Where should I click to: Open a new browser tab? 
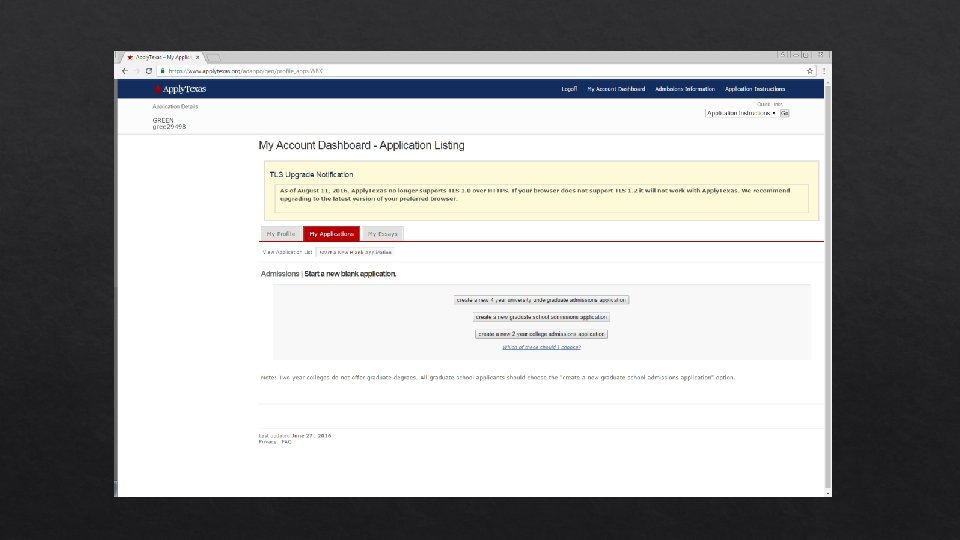pyautogui.click(x=213, y=58)
